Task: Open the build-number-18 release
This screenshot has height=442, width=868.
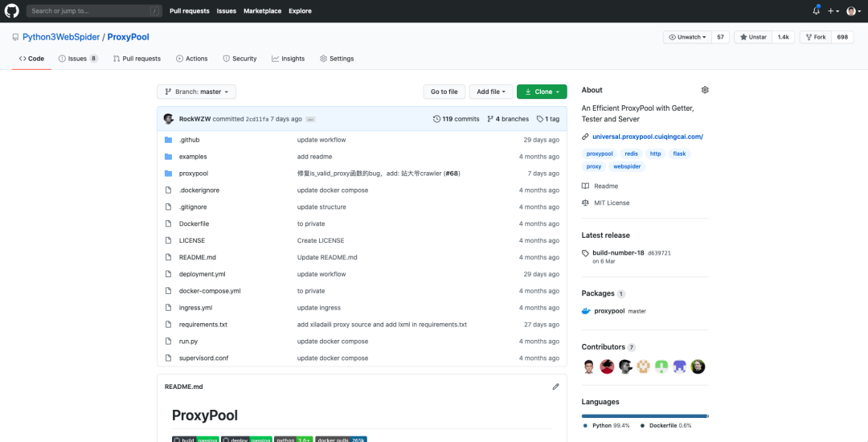Action: tap(618, 253)
